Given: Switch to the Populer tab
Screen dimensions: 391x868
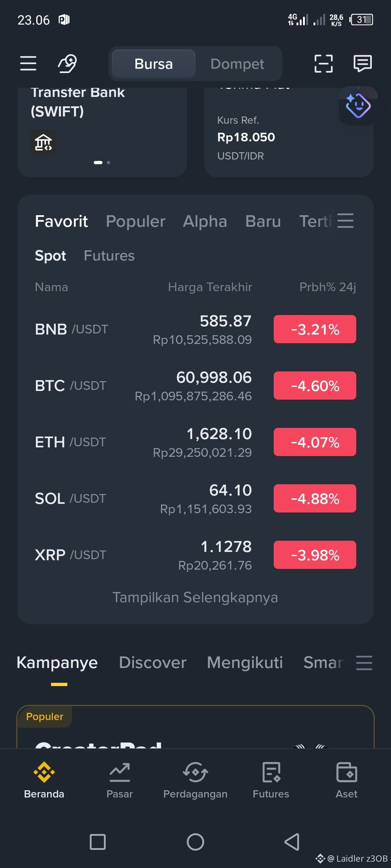Looking at the screenshot, I should [x=135, y=221].
